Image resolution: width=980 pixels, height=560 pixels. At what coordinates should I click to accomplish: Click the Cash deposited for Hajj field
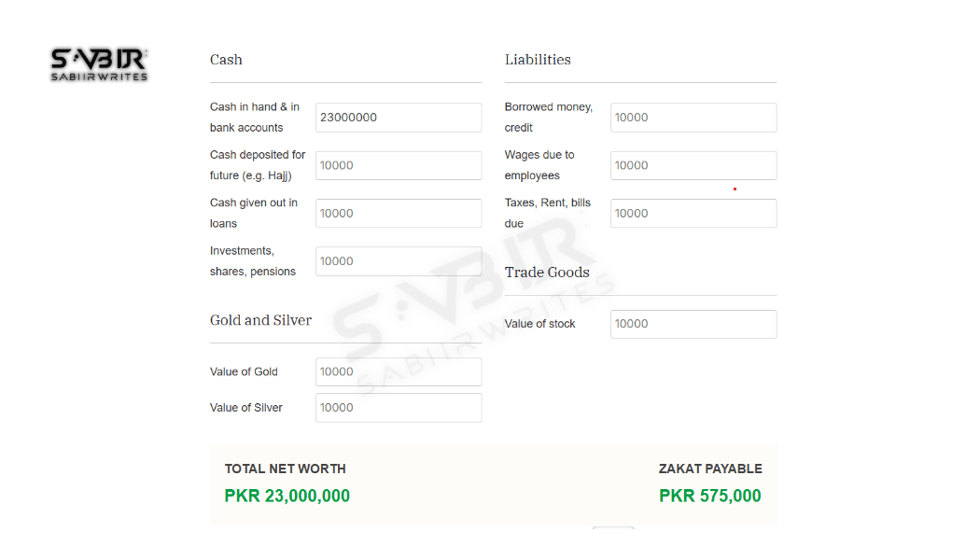coord(399,165)
